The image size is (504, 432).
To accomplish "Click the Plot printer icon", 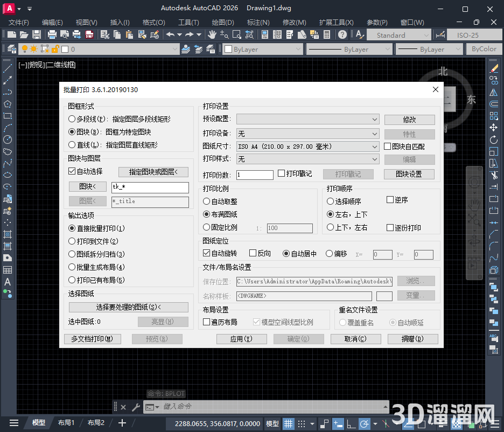I will click(52, 34).
